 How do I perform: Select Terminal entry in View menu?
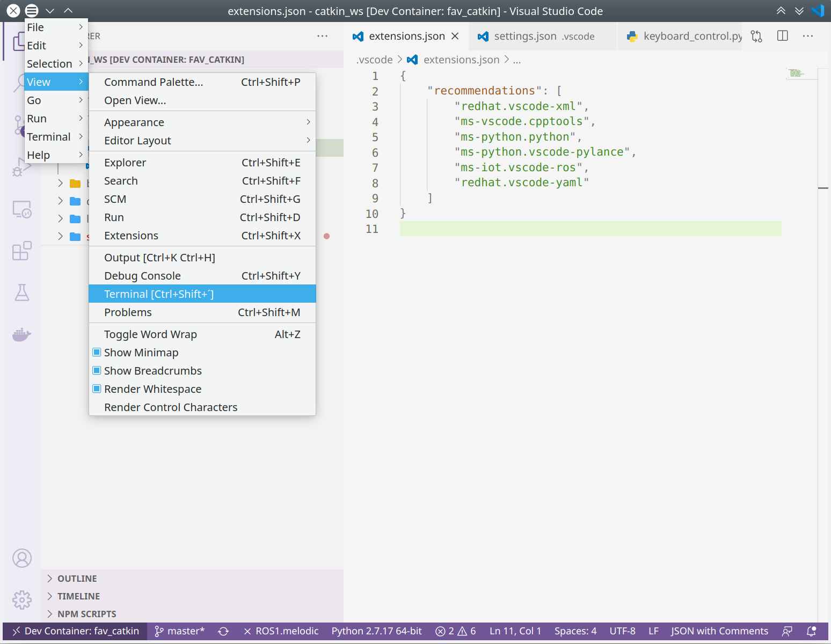202,294
